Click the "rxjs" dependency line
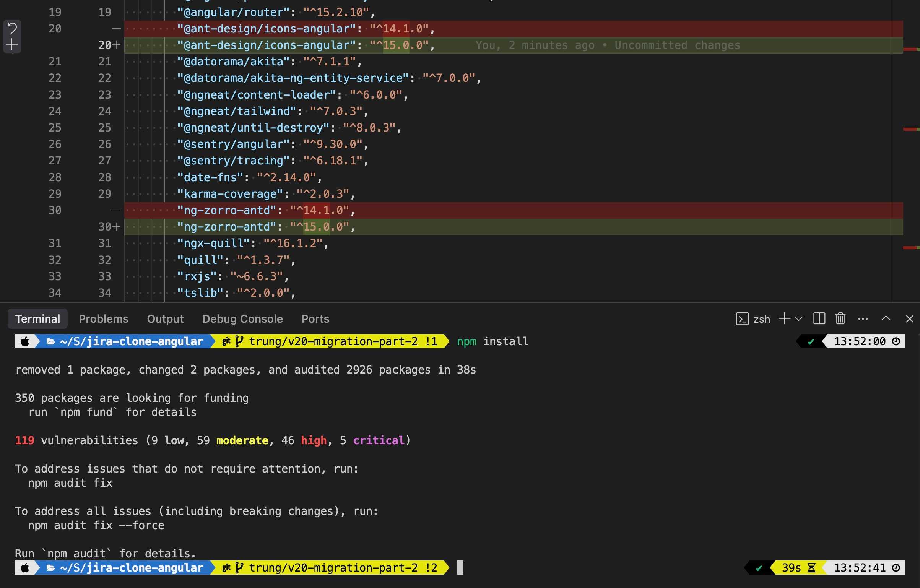This screenshot has height=588, width=920. 233,276
